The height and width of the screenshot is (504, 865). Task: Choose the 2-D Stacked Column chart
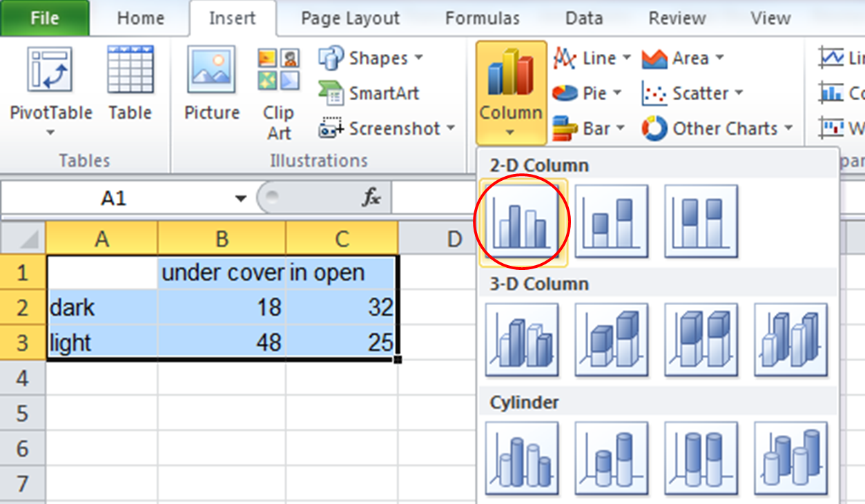tap(612, 222)
